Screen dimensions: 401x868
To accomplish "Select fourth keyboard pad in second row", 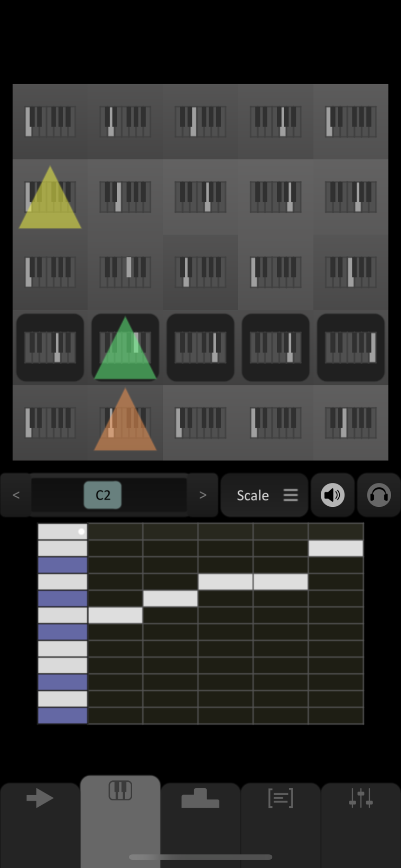I will pos(276,197).
